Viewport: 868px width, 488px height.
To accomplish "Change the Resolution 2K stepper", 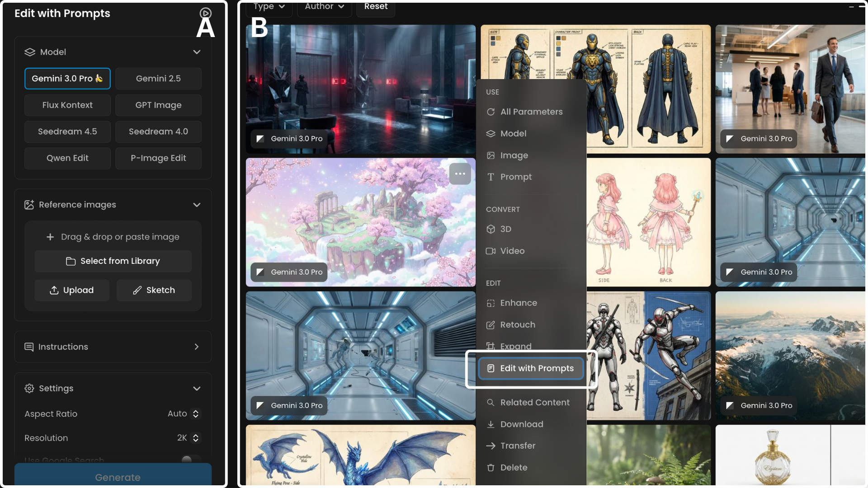I will click(x=195, y=438).
